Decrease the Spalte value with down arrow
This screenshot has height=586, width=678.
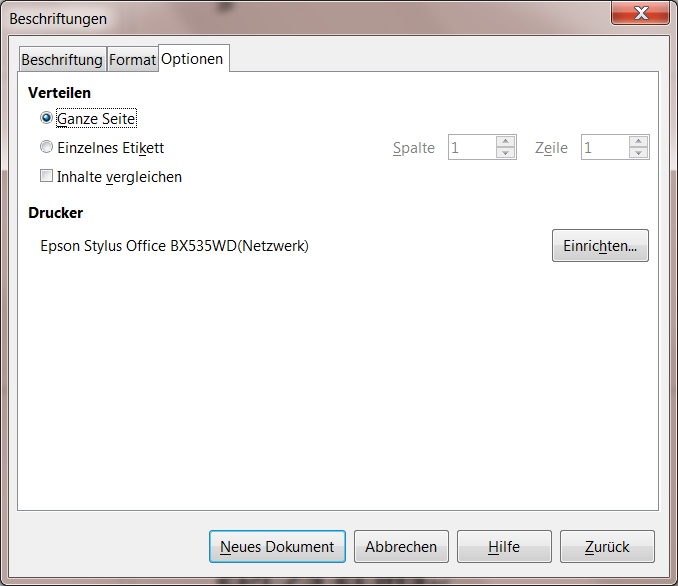[x=505, y=153]
